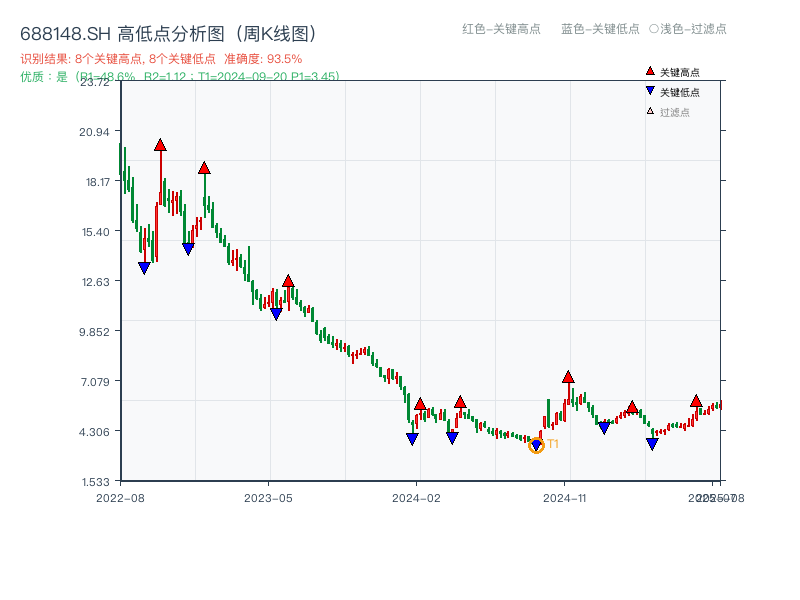Click the highest red triangle marker near 20.94
800x600 pixels.
point(161,145)
